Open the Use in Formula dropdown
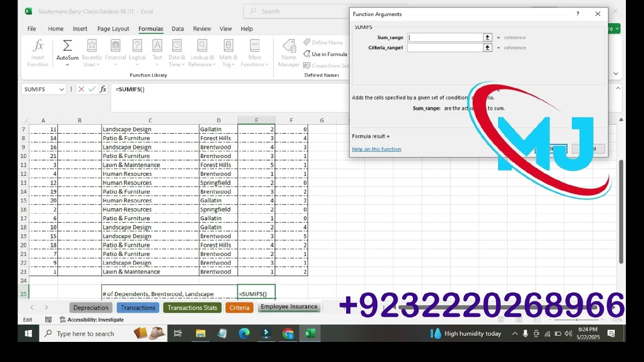The height and width of the screenshot is (362, 644). point(326,54)
